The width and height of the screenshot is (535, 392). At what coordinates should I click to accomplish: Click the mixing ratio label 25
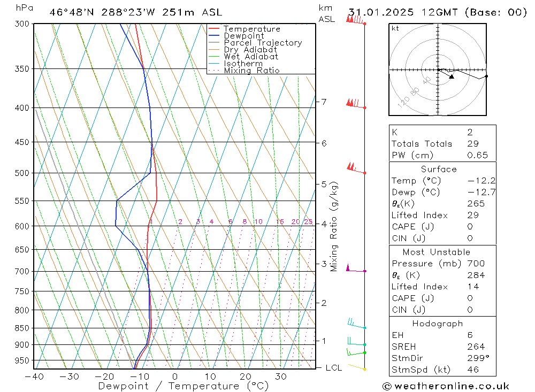[308, 222]
